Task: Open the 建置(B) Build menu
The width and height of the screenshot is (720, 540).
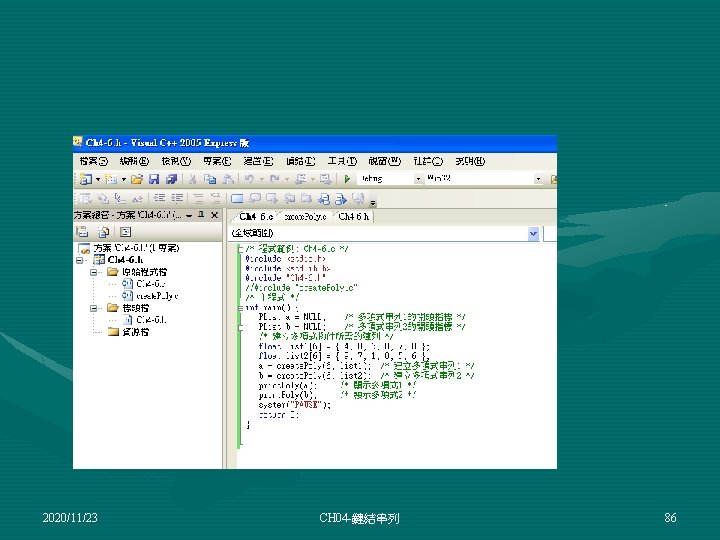Action: coord(259,161)
